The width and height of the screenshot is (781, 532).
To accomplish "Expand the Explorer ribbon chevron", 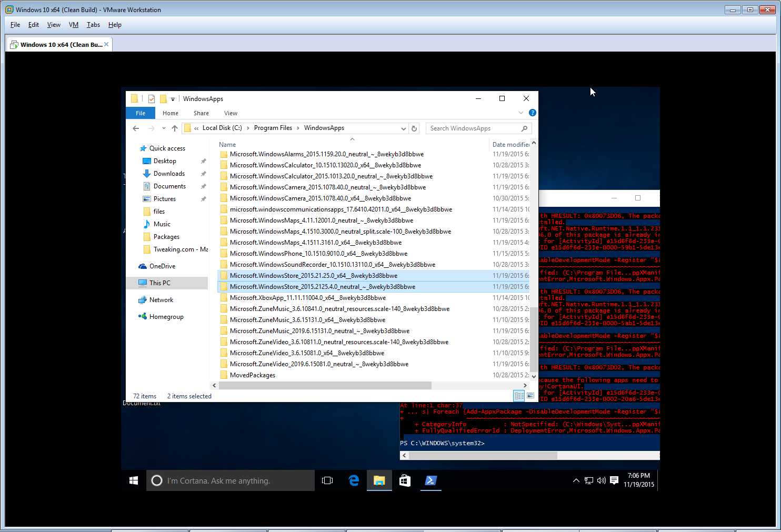I will click(521, 113).
